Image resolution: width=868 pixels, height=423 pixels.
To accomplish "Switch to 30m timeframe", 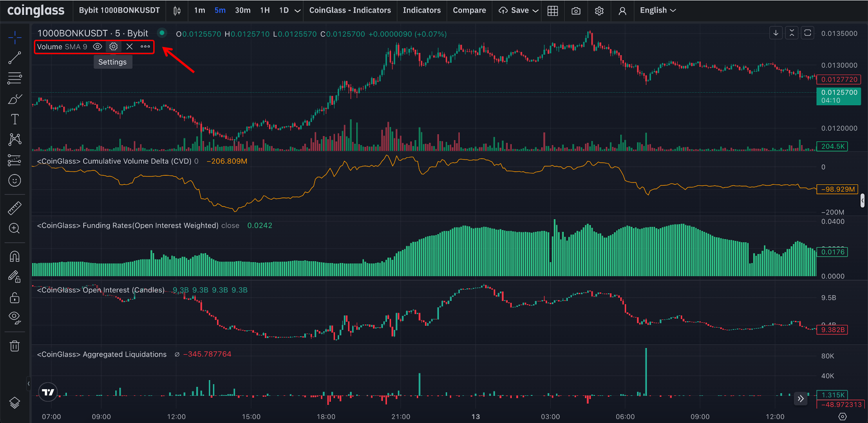I will tap(243, 10).
